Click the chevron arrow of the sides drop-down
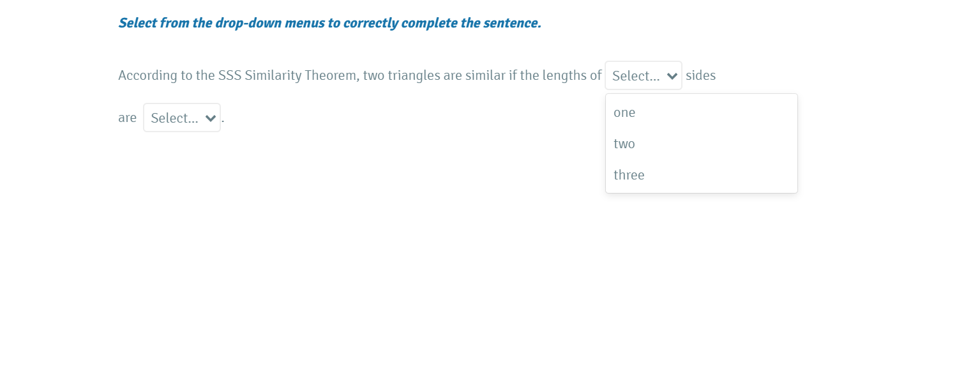This screenshot has width=980, height=389. tap(672, 76)
